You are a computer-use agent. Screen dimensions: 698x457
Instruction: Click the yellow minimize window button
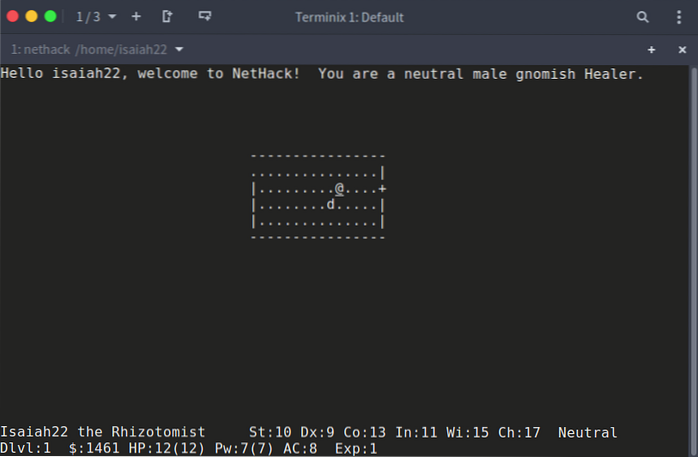coord(31,17)
